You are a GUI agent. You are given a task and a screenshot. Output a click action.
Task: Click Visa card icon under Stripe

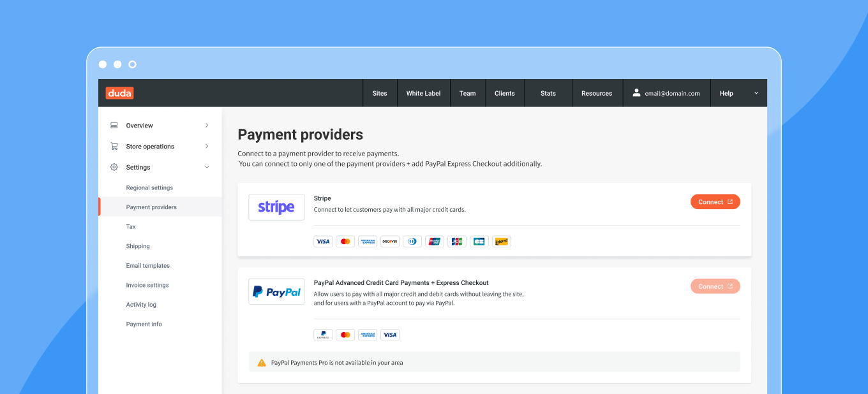tap(323, 242)
